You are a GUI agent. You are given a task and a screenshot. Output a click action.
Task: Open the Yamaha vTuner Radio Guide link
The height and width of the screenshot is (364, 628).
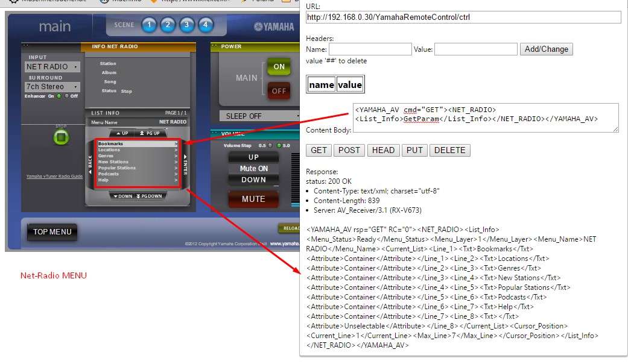coord(54,177)
